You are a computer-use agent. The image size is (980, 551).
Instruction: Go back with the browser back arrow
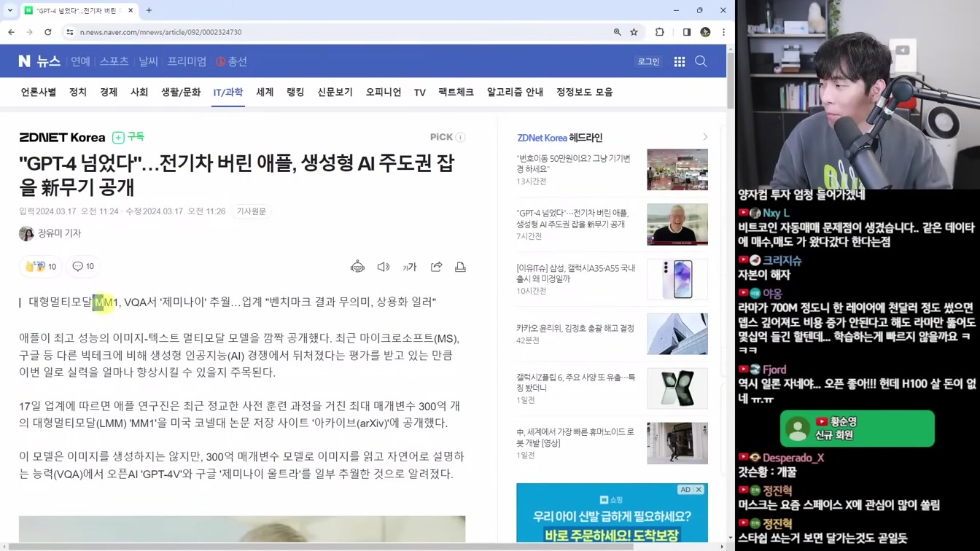[x=12, y=32]
